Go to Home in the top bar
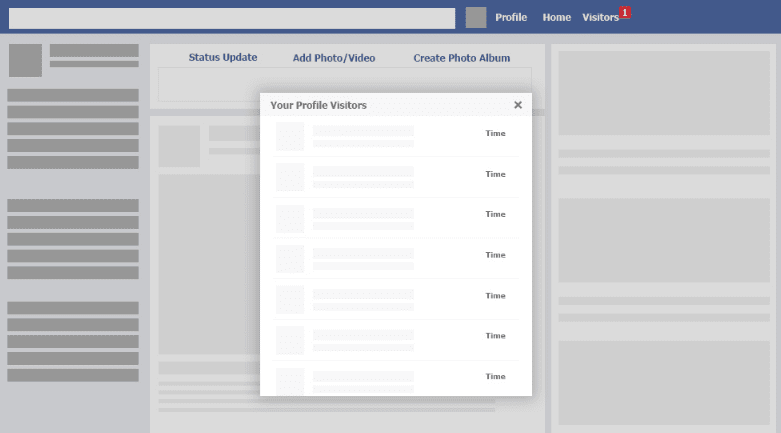This screenshot has height=433, width=781. pos(556,17)
